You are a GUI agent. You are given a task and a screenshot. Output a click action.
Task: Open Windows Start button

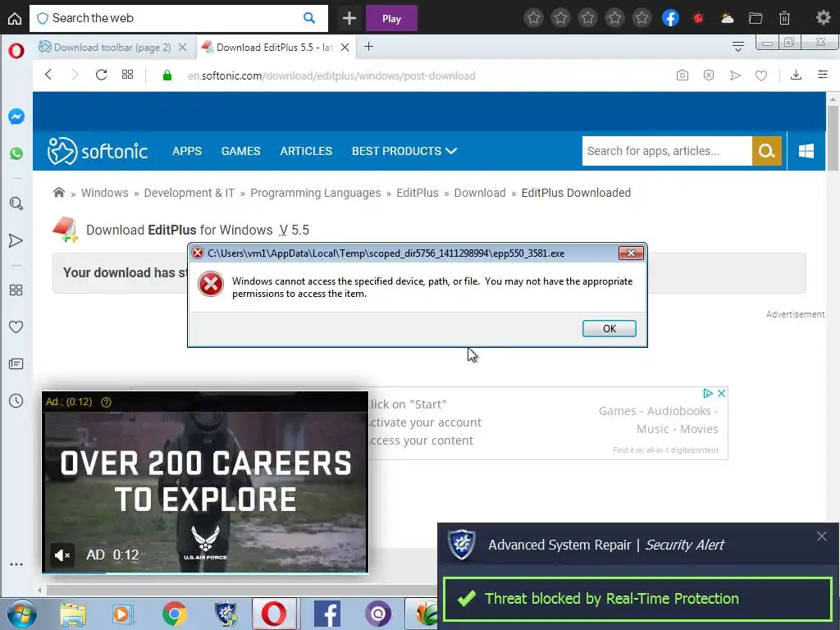(x=21, y=614)
